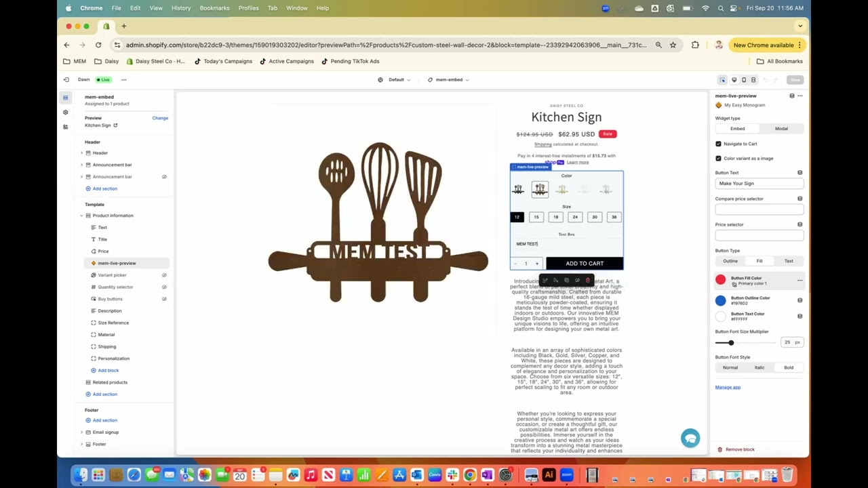Click the duplicate block icon in floating toolbar
Image resolution: width=868 pixels, height=488 pixels.
point(566,281)
